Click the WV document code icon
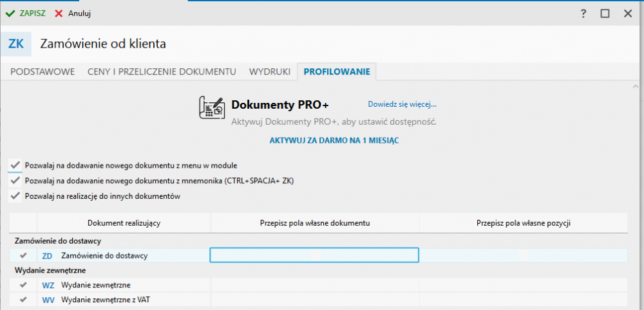The image size is (644, 310). coord(48,300)
